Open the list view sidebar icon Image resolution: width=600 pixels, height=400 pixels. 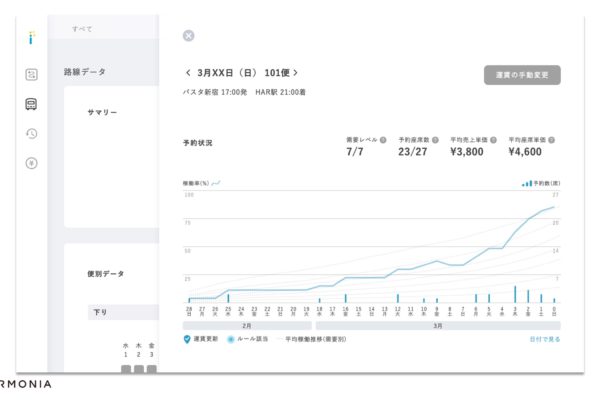click(31, 74)
